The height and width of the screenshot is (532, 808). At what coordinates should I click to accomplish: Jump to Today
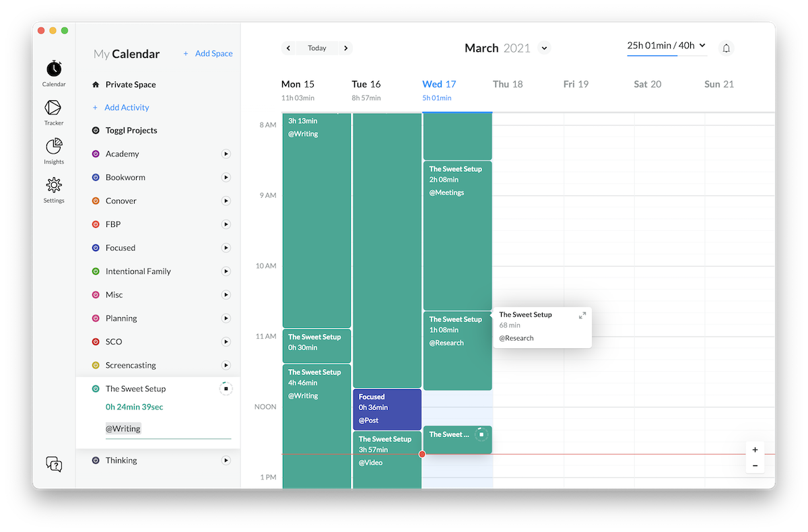[x=317, y=48]
